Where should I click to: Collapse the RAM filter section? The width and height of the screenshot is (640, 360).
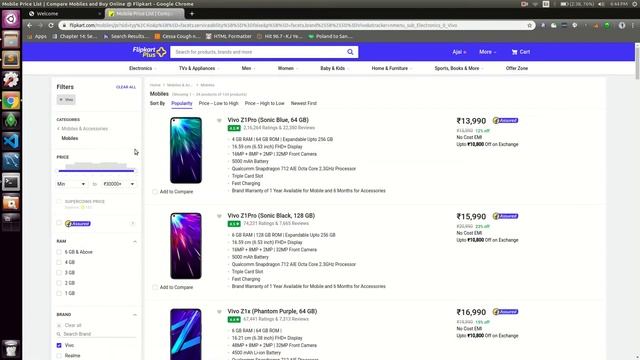point(135,241)
